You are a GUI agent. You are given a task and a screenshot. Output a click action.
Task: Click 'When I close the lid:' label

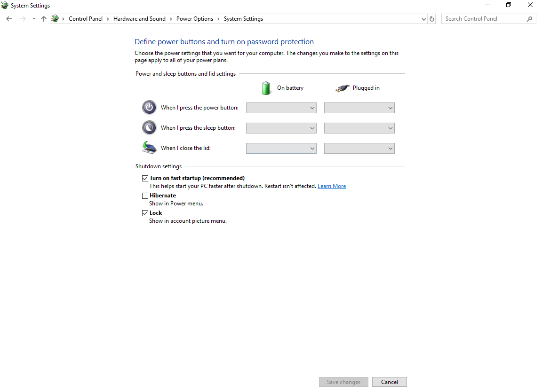tap(186, 148)
